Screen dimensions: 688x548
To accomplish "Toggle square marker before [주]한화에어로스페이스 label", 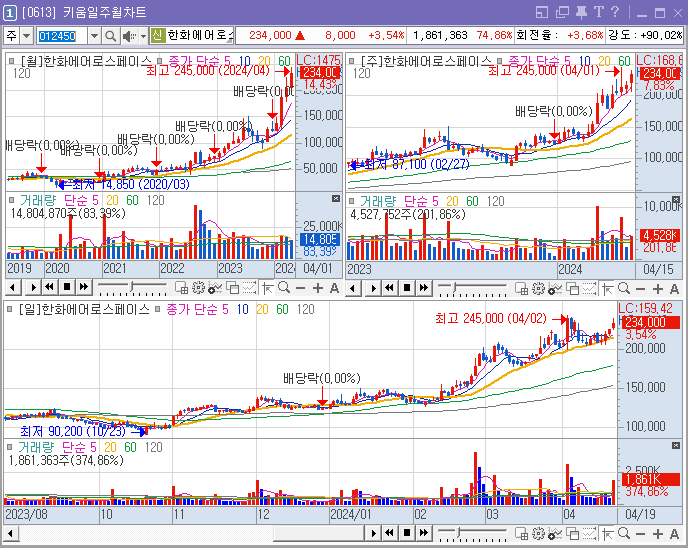I will (x=352, y=61).
